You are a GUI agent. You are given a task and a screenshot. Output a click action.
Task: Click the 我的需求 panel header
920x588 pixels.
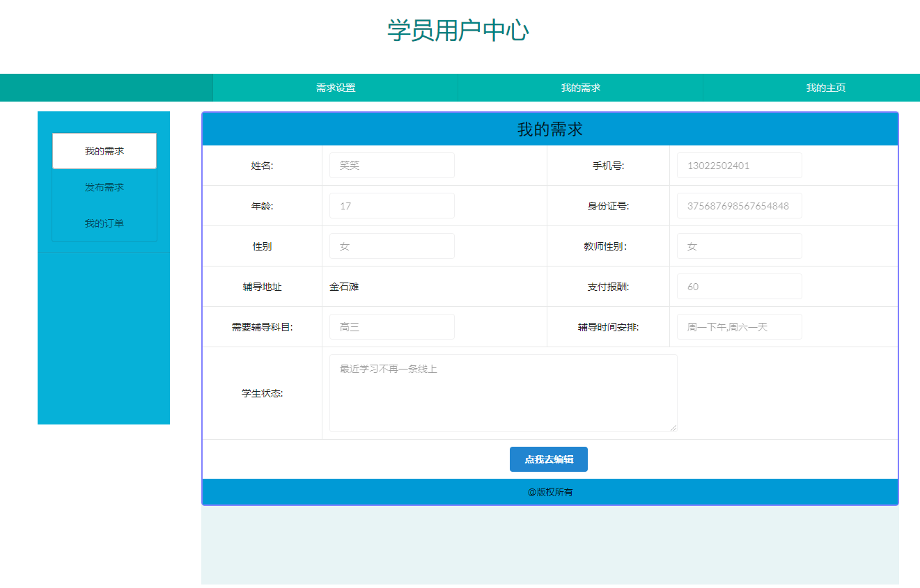tap(549, 128)
